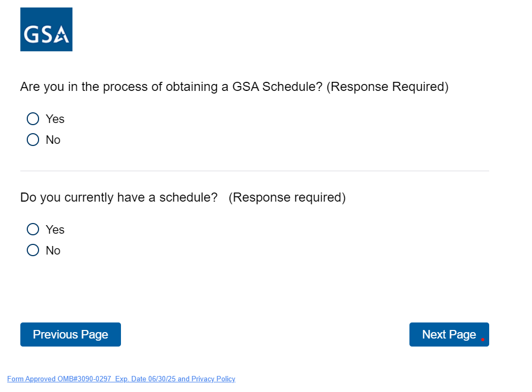
Task: Choose No radio for currently having a schedule
Action: (x=33, y=250)
